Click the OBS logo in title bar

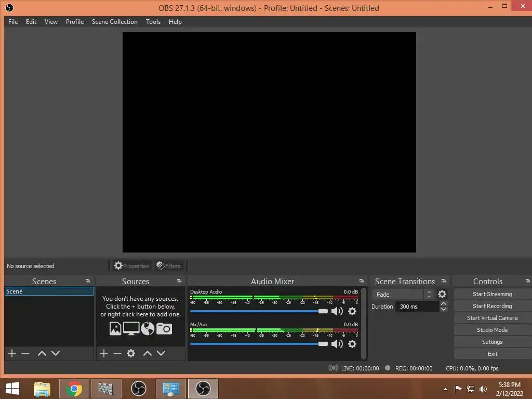click(x=9, y=8)
